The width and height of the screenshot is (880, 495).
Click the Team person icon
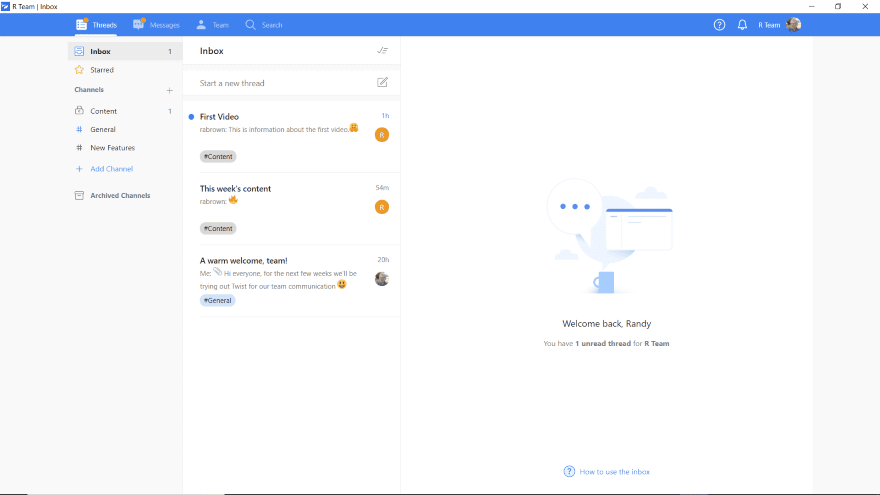pos(201,24)
